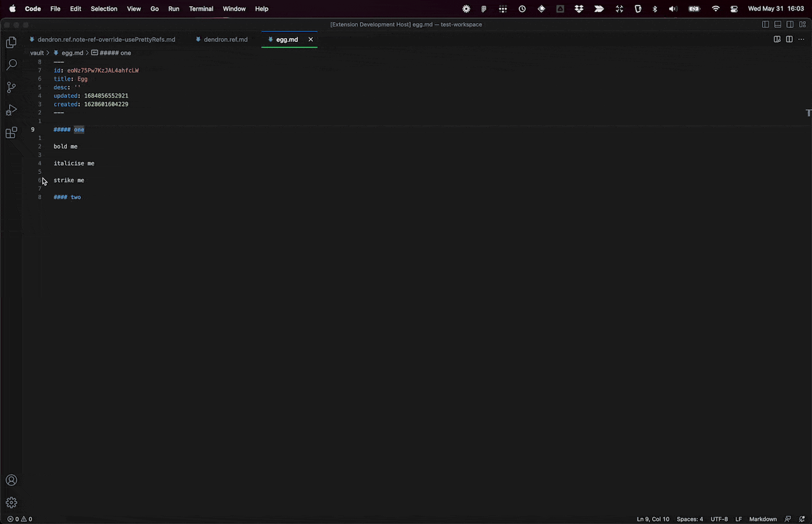Open the Extensions view

(x=11, y=132)
